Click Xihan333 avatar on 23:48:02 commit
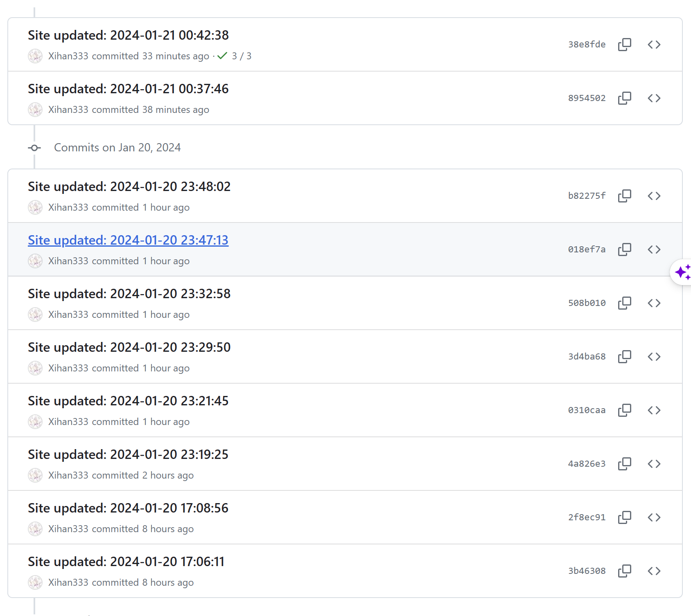691x616 pixels. (35, 207)
